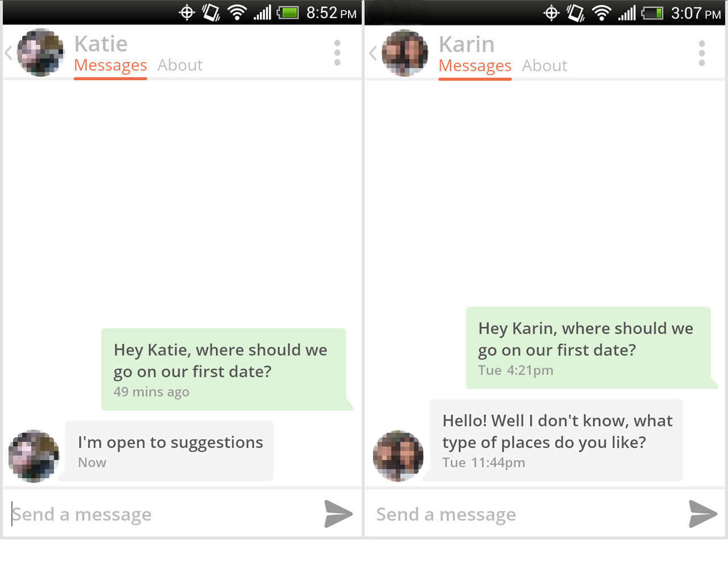Switch to the About tab for Katie

(x=180, y=65)
